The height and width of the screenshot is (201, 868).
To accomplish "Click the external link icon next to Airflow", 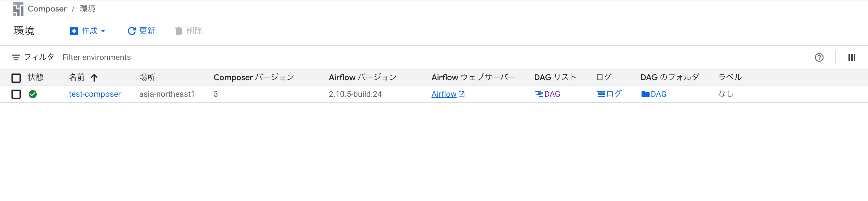I will (461, 94).
